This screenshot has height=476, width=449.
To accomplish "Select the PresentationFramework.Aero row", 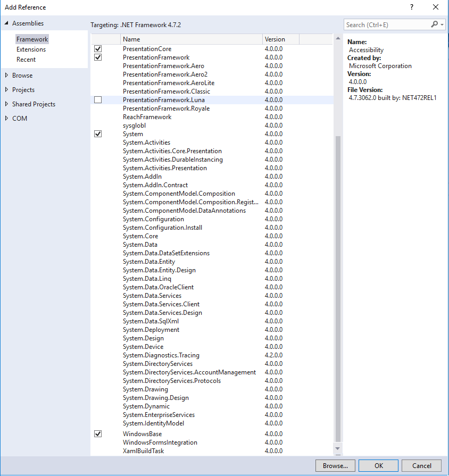I will tap(212, 65).
